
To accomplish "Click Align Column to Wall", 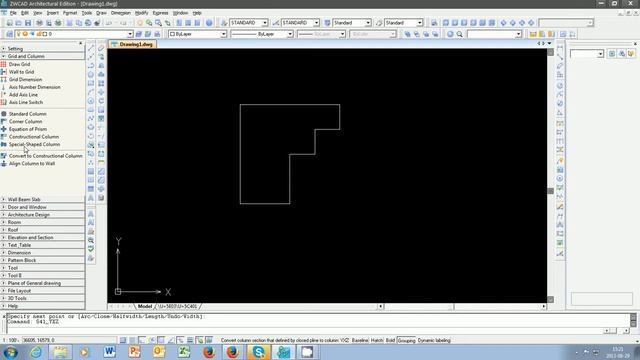I will 32,164.
